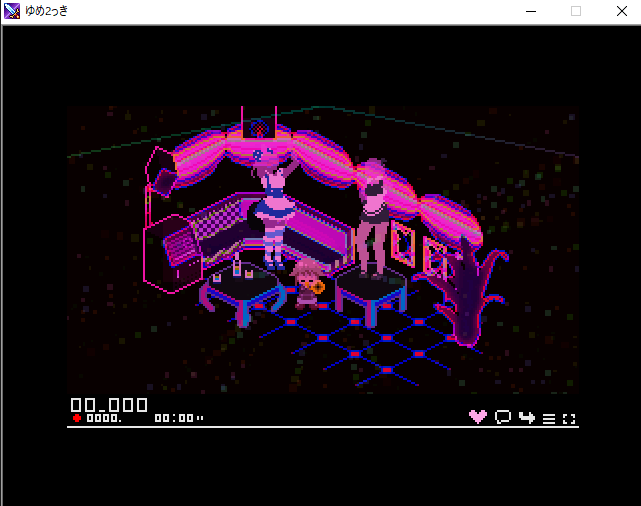Click the pink heart like icon

pos(477,416)
